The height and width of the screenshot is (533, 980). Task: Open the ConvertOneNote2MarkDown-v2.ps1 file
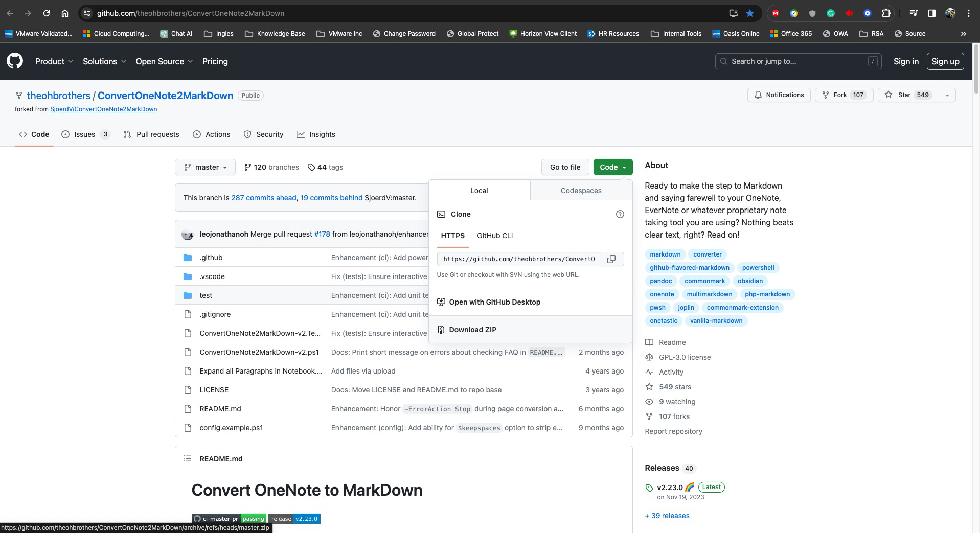[x=259, y=352]
